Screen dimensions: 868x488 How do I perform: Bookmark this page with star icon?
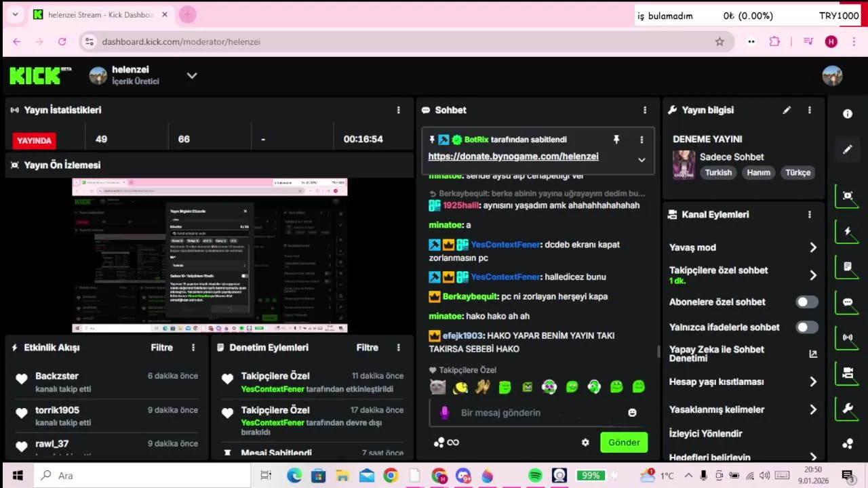click(719, 41)
